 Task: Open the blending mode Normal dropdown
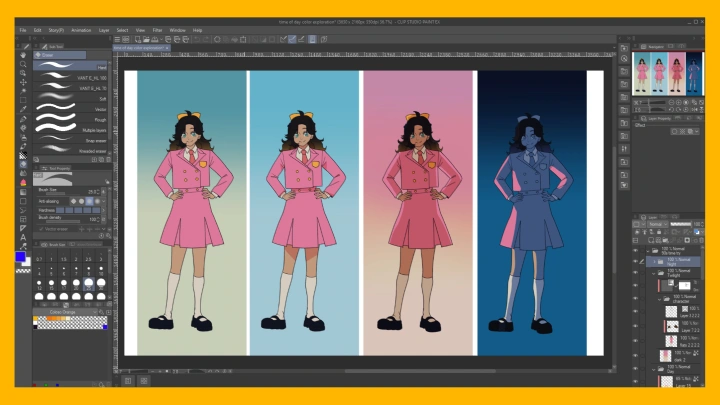pyautogui.click(x=658, y=224)
